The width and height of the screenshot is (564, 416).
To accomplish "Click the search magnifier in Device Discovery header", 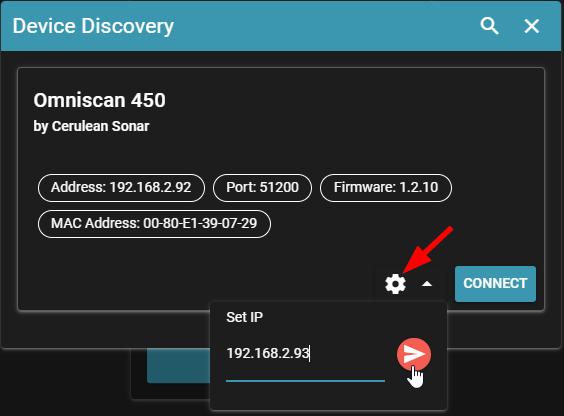I will (490, 26).
